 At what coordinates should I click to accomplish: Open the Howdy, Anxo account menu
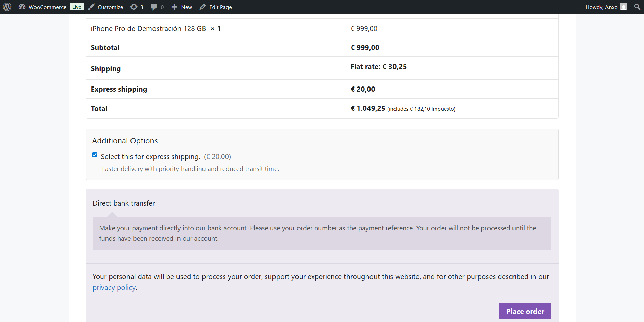coord(601,7)
